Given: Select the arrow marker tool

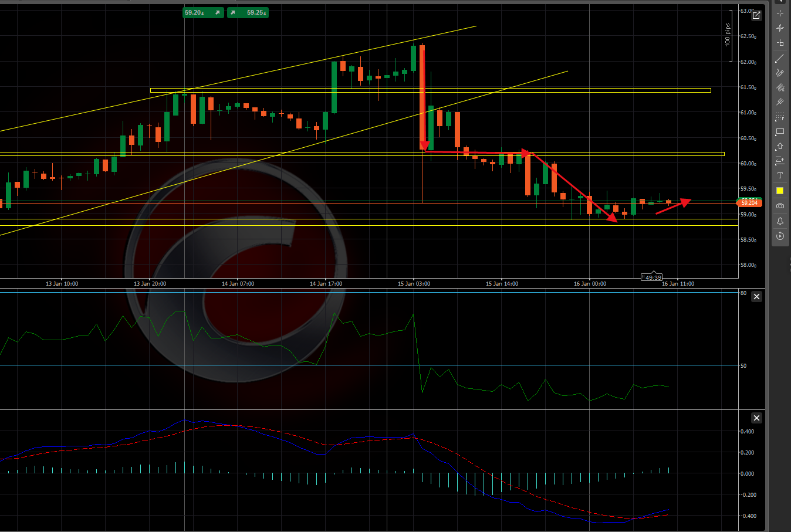Looking at the screenshot, I should (x=780, y=146).
